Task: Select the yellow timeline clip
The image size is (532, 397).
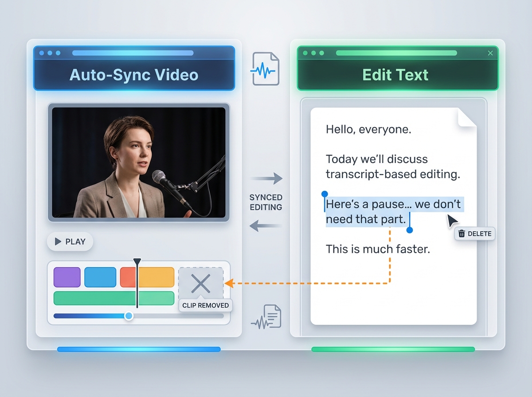Action: coord(157,277)
